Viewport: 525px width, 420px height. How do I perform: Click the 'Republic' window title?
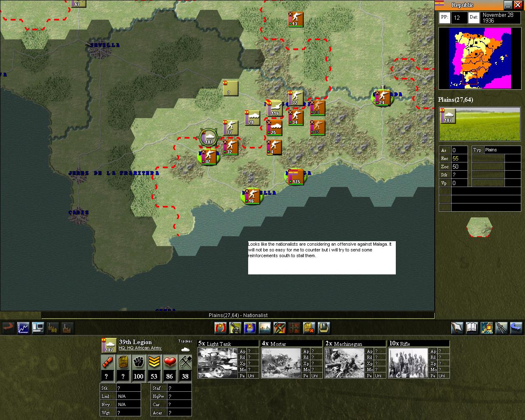click(463, 5)
